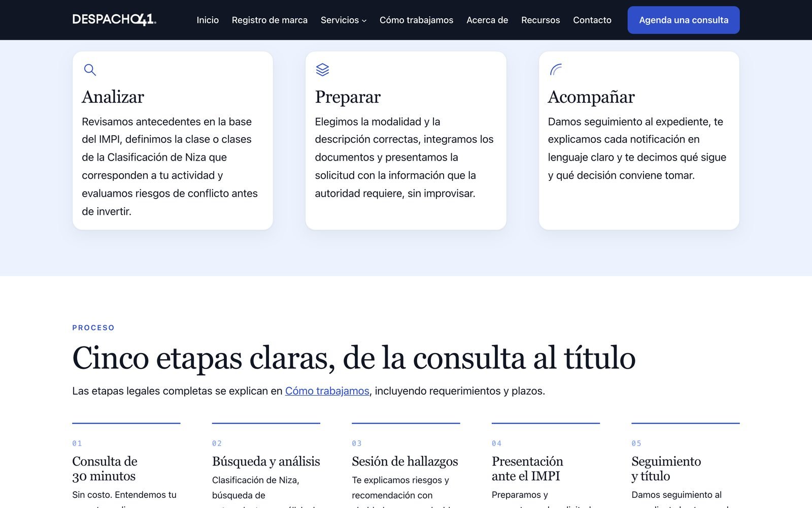This screenshot has width=812, height=508.
Task: Click the heading 'Cinco etapas claras, de la consulta al título'
Action: (x=354, y=358)
